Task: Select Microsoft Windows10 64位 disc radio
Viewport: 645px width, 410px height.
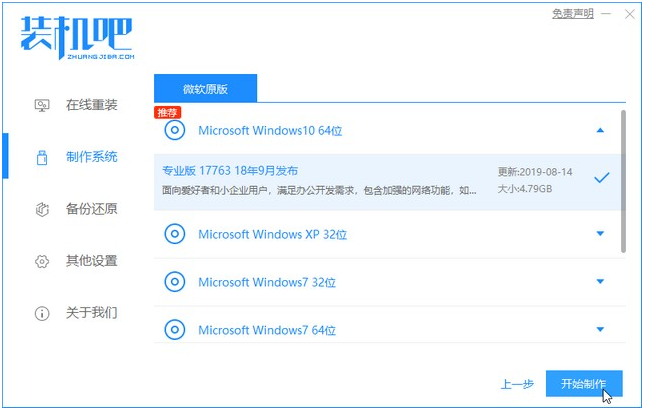Action: tap(175, 130)
